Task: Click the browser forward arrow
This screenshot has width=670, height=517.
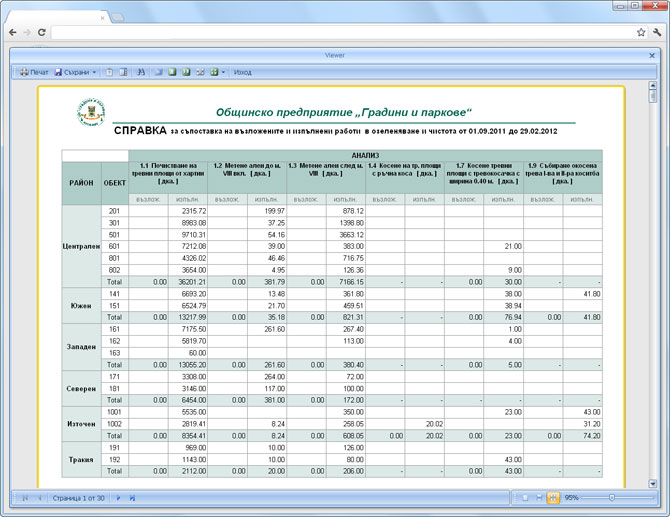Action: click(x=27, y=32)
